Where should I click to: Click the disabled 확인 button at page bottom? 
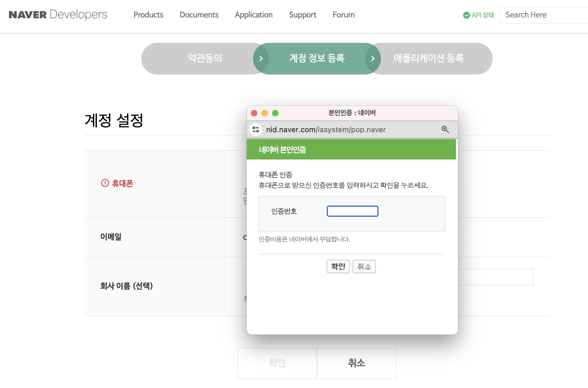click(277, 363)
